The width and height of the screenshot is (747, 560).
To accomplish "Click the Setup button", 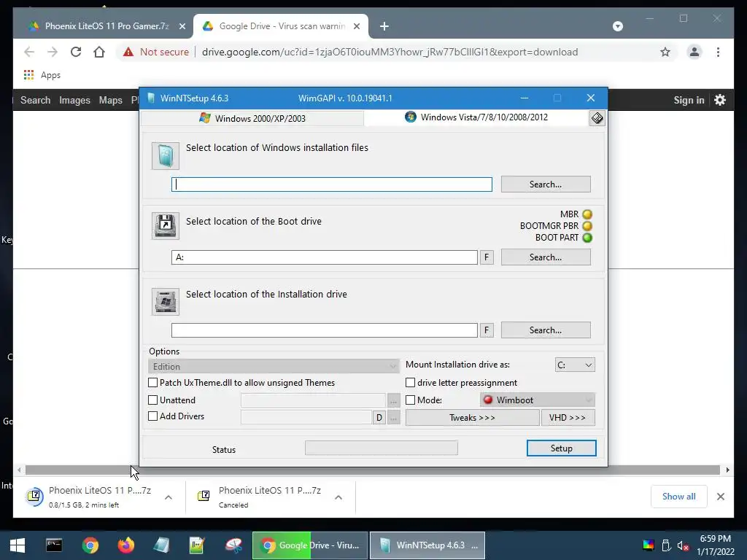I will 561,448.
